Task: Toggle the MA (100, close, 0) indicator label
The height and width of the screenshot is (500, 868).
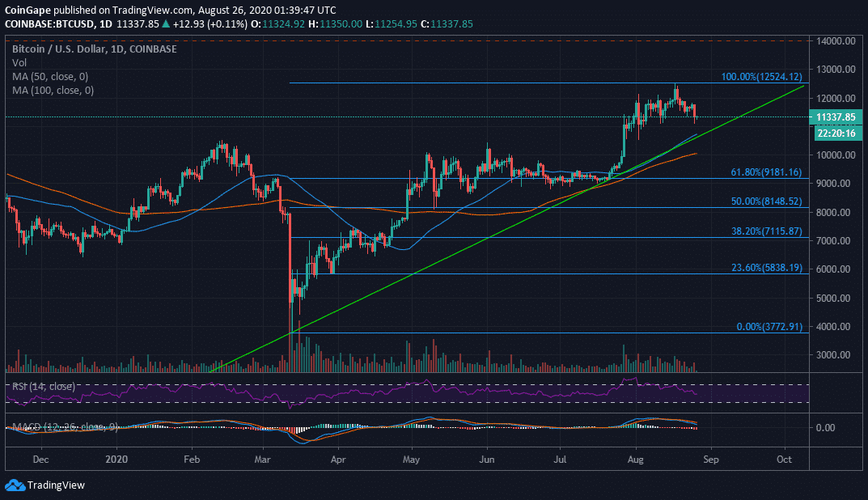Action: (53, 91)
